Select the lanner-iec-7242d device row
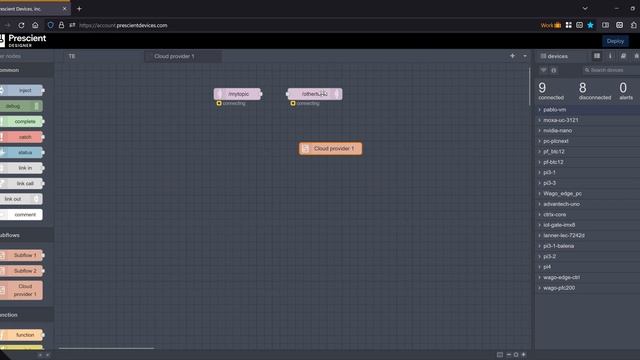The width and height of the screenshot is (640, 360). click(x=588, y=236)
